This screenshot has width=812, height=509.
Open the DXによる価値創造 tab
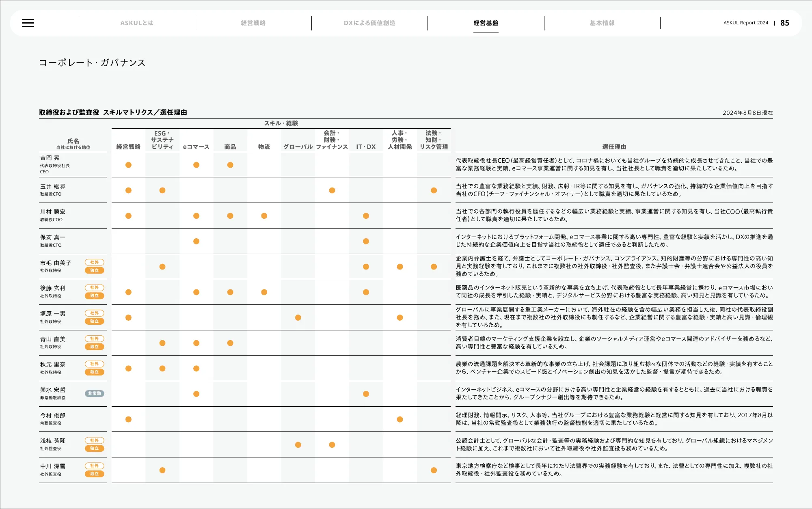tap(369, 23)
